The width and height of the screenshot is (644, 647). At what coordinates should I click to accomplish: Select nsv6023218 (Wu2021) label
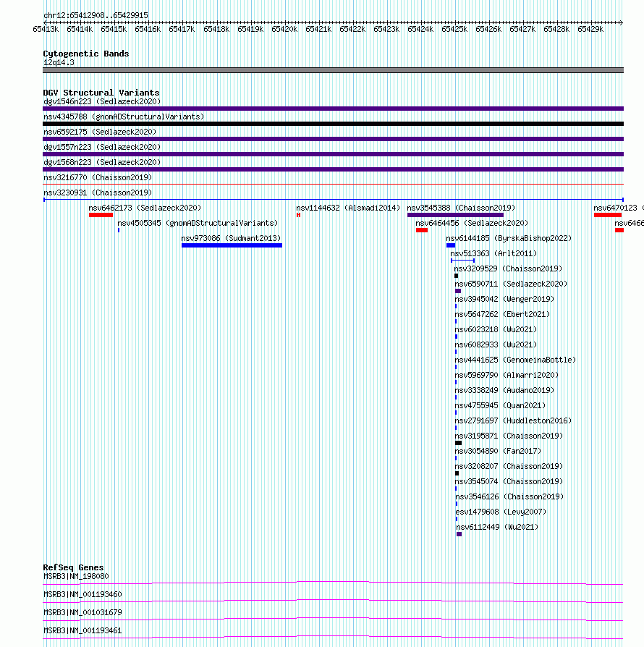(x=496, y=330)
